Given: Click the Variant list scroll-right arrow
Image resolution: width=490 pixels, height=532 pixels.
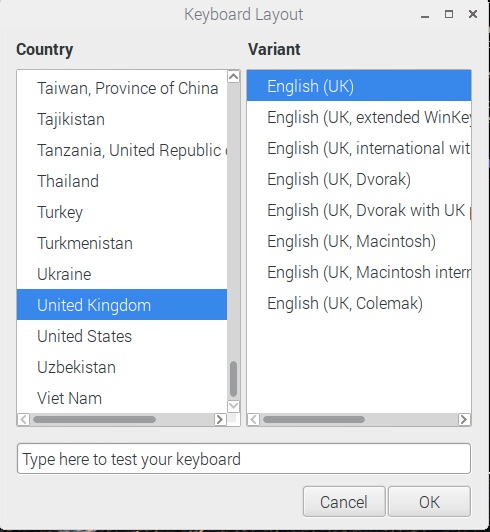Looking at the screenshot, I should pos(464,419).
